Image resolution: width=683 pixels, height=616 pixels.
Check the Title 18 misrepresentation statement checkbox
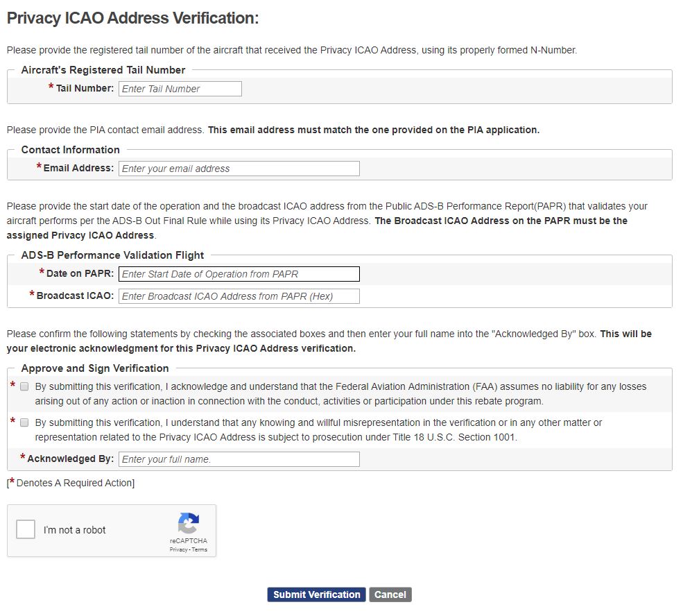(x=24, y=422)
